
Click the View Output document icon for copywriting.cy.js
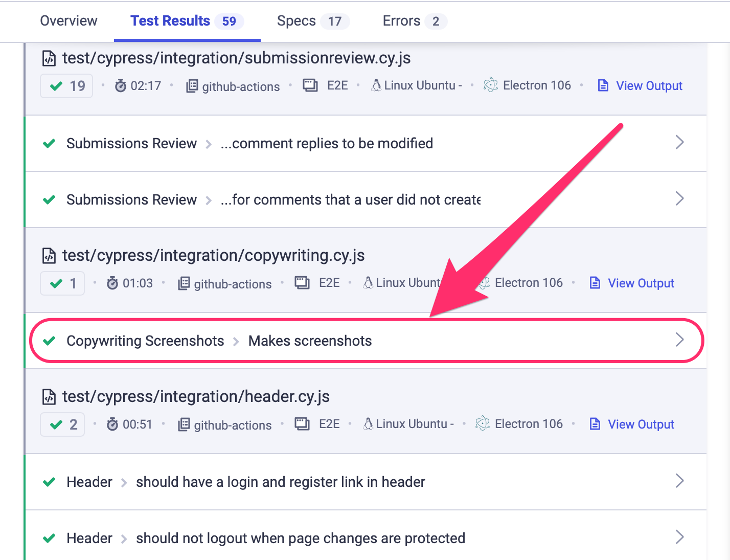595,282
